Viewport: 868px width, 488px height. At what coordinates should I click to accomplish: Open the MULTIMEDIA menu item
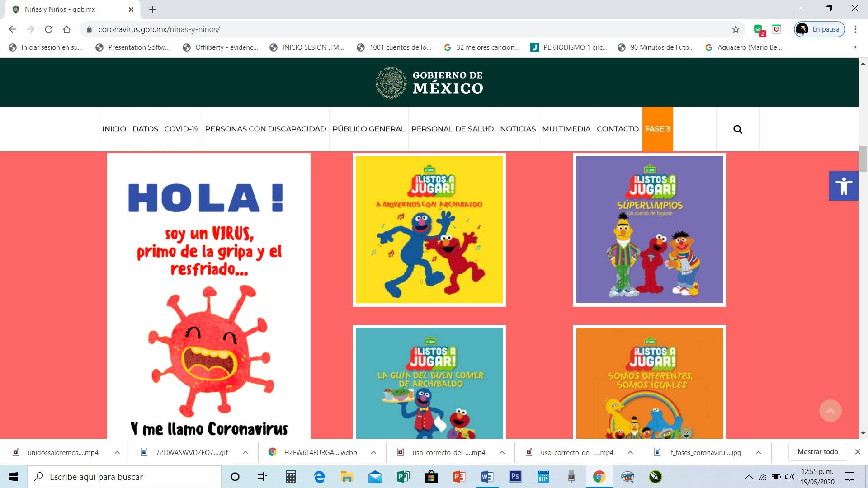[x=566, y=129]
